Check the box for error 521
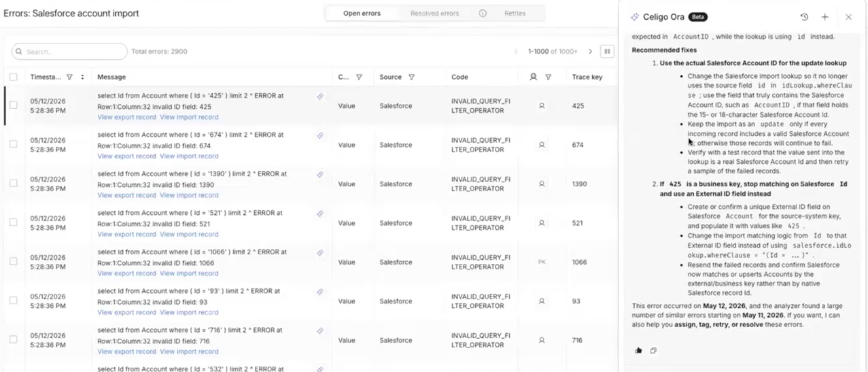 pyautogui.click(x=13, y=222)
